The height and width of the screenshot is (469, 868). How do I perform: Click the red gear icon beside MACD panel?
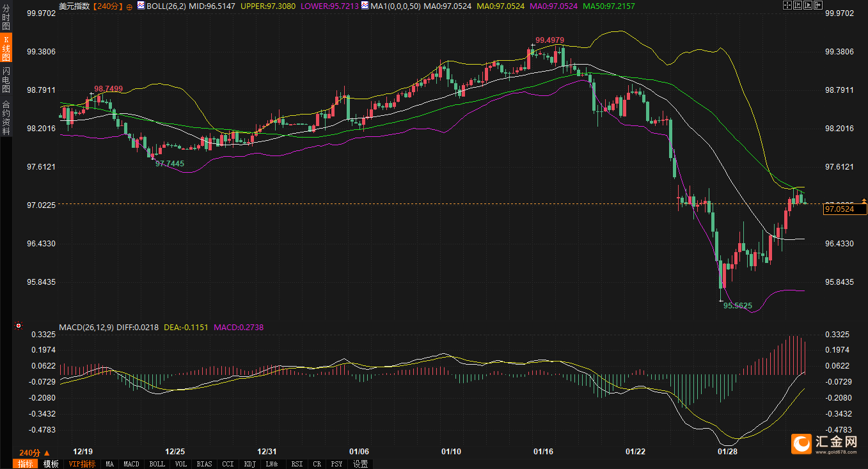(x=18, y=326)
